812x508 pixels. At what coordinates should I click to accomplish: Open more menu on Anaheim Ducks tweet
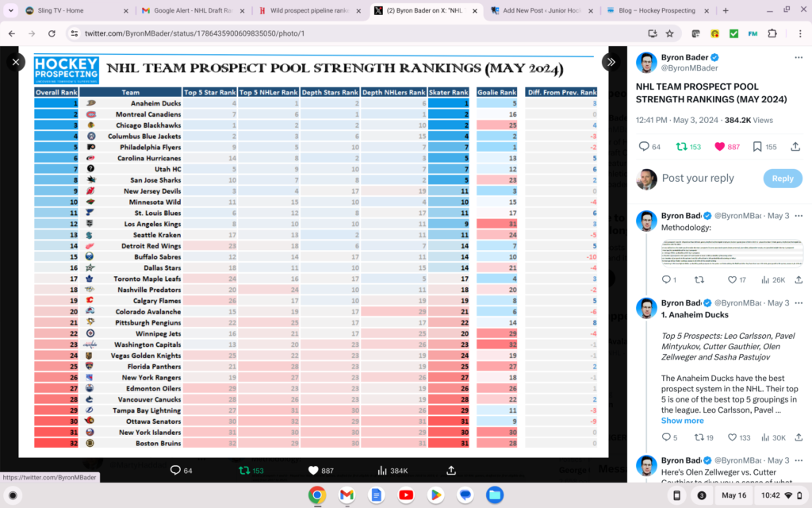pos(799,302)
